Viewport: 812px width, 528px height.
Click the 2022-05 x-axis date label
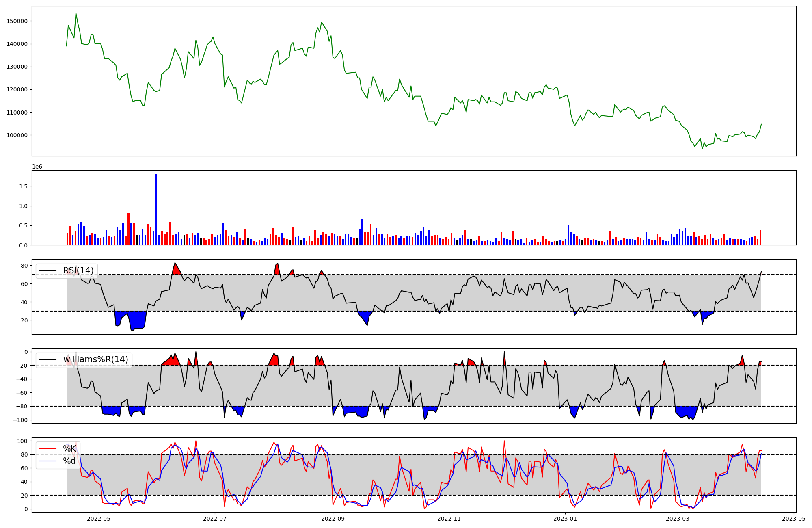99,519
